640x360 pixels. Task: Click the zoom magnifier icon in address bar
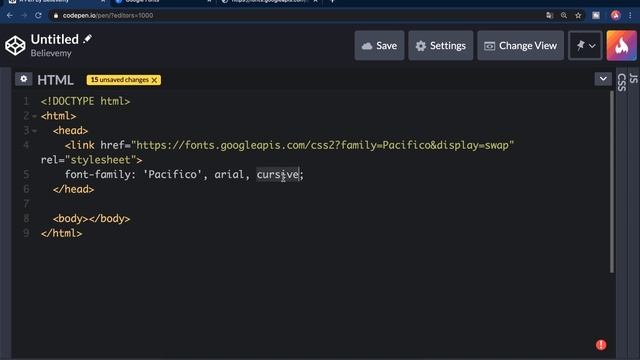coord(564,16)
